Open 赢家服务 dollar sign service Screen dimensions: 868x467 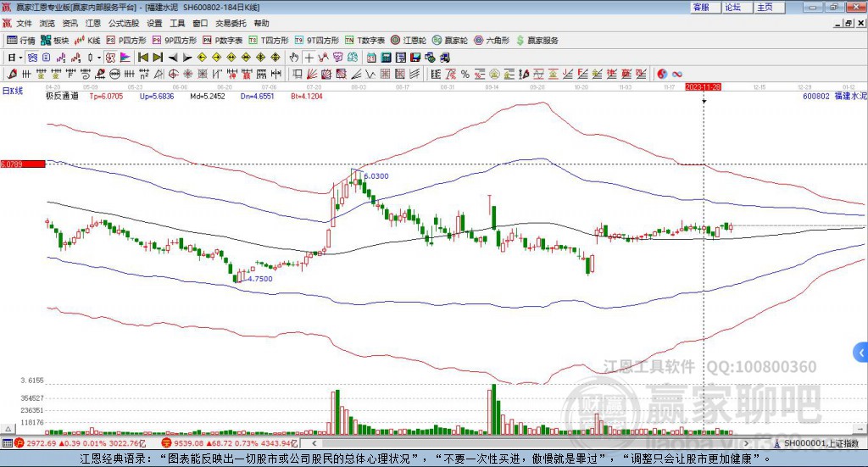tap(537, 41)
